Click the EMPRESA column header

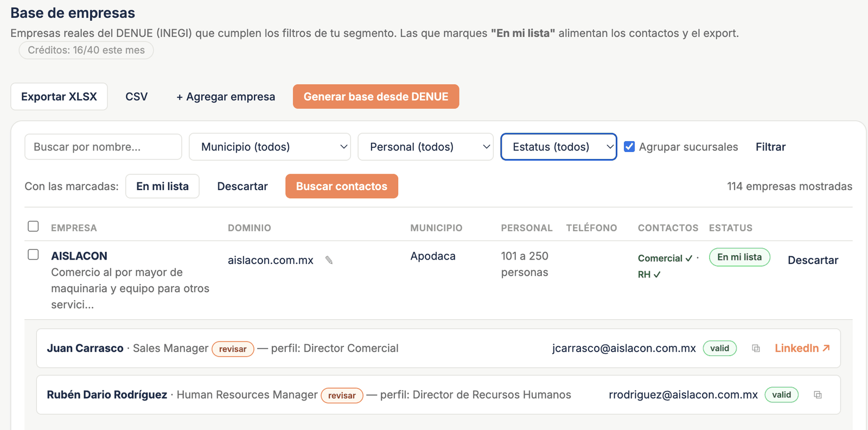[x=74, y=228]
